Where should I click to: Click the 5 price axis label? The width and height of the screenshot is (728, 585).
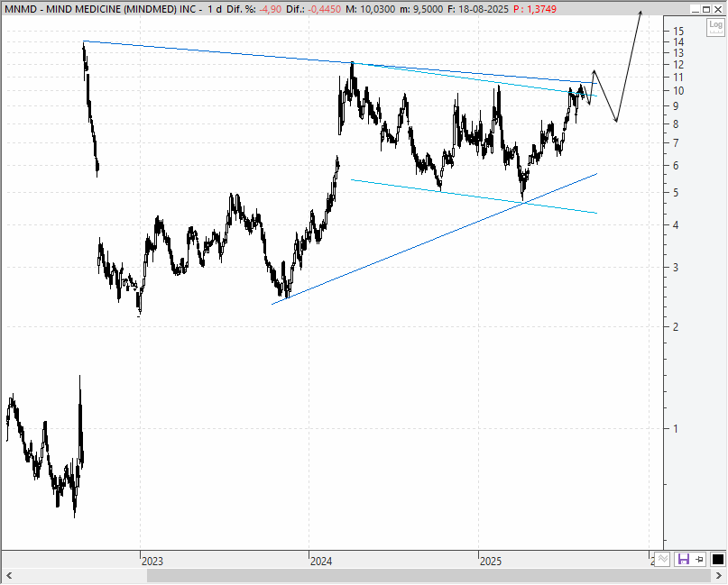click(x=676, y=193)
